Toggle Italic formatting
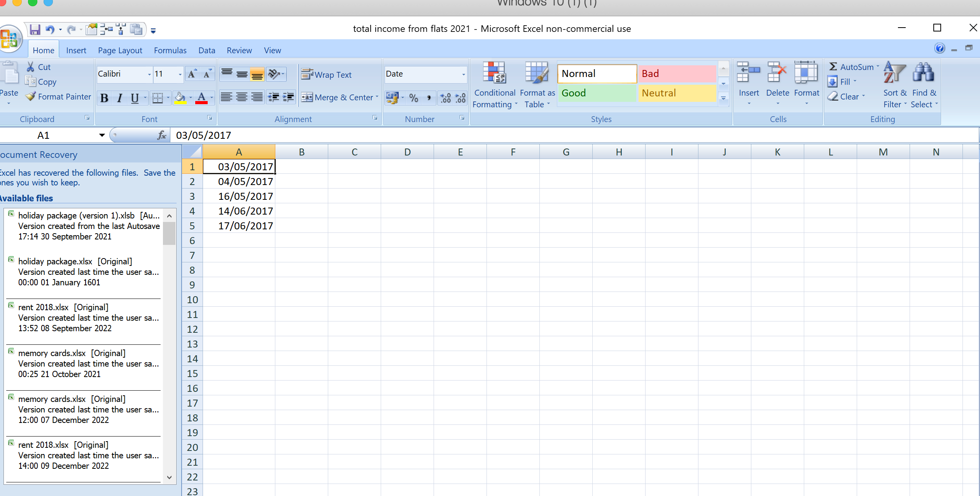Screen dimensions: 980x496 click(119, 98)
